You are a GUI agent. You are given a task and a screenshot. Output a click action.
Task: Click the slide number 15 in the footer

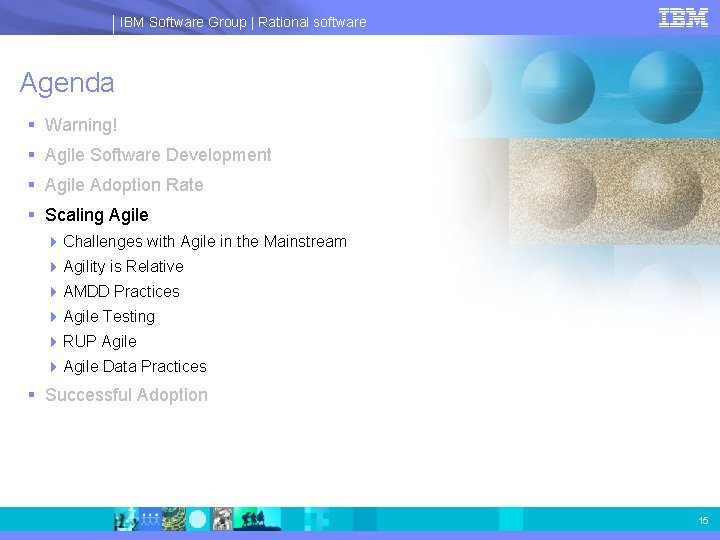(703, 520)
